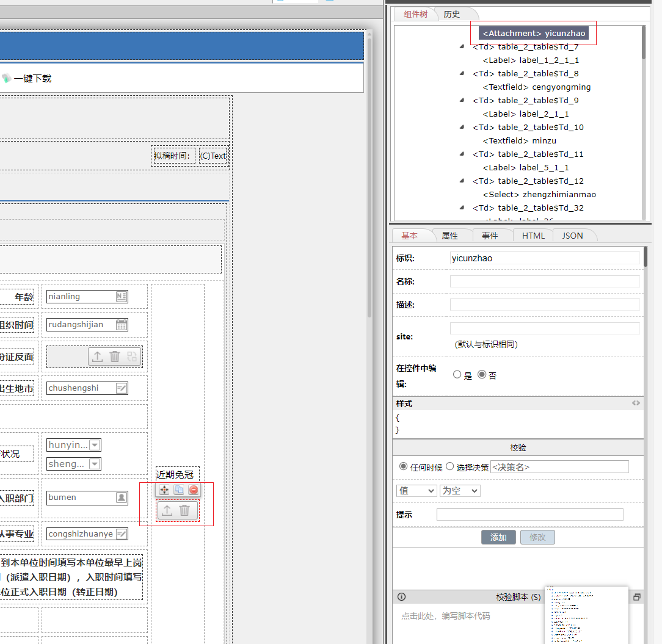Screen dimensions: 662x644
Task: Open the HTML tab
Action: (x=533, y=236)
